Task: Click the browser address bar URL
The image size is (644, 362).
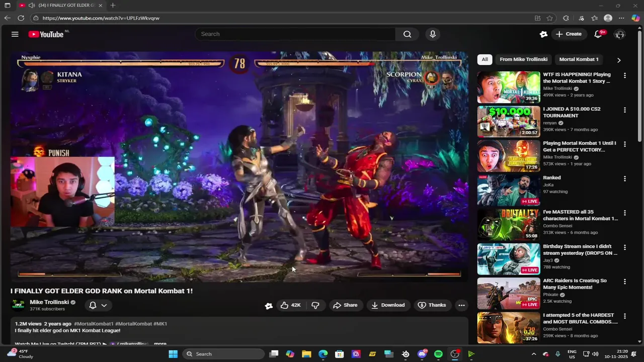Action: pyautogui.click(x=101, y=18)
